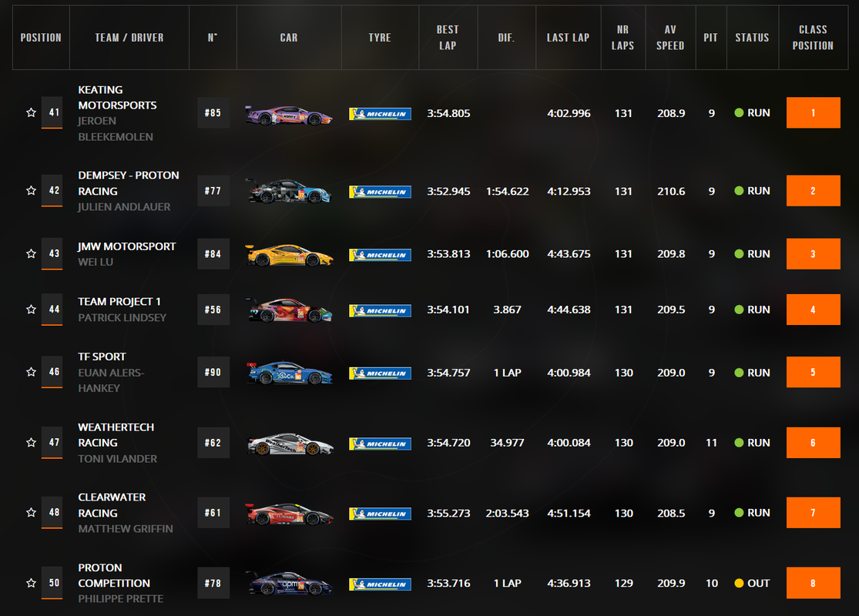Viewport: 859px width, 616px height.
Task: Click the orange class position 1 badge
Action: tap(813, 112)
